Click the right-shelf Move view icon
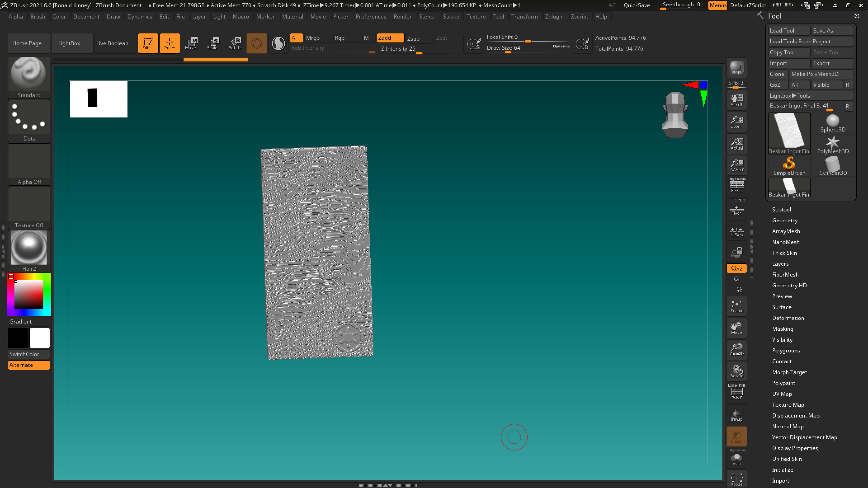This screenshot has height=488, width=868. coord(737,328)
